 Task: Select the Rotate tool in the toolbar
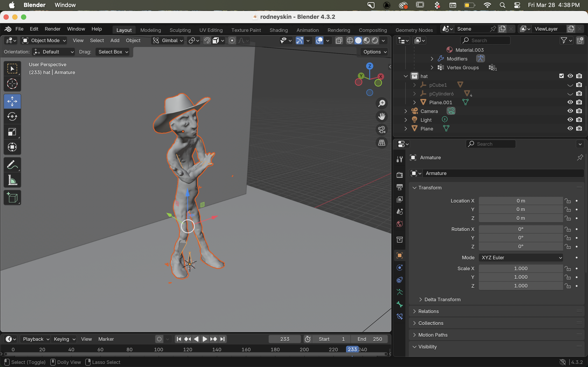pos(12,116)
